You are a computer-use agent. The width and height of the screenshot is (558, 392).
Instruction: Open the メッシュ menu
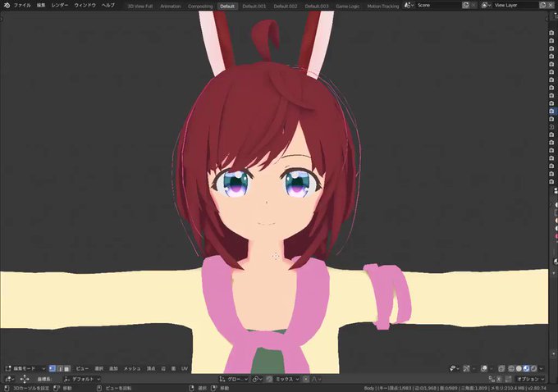tap(131, 368)
